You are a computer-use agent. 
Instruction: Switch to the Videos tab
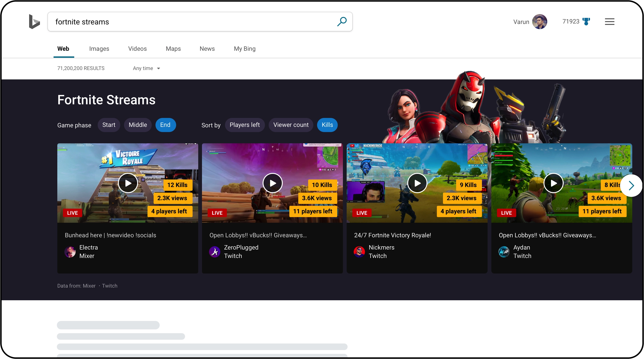coord(137,49)
